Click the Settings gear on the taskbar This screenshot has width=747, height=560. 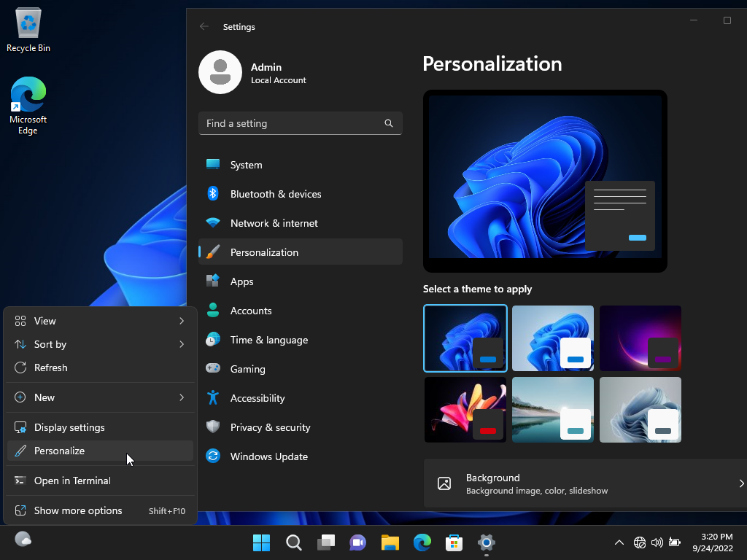click(x=486, y=542)
